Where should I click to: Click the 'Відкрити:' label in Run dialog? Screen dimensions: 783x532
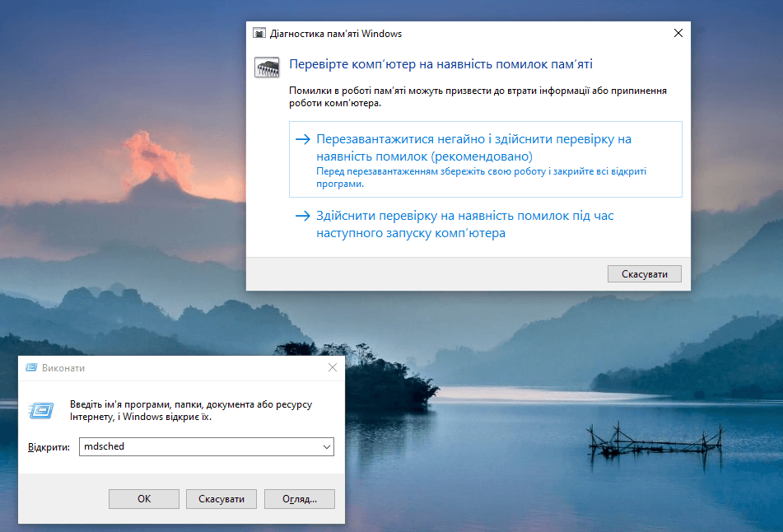click(49, 447)
